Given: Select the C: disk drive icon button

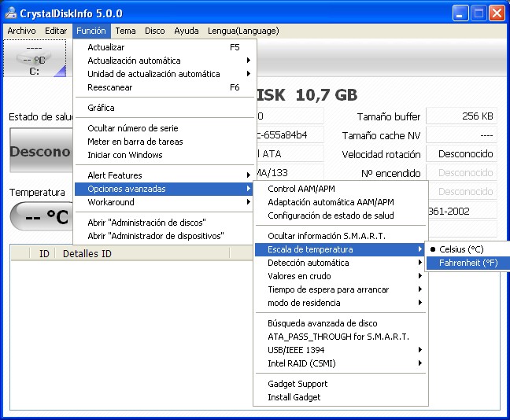Looking at the screenshot, I should tap(35, 58).
